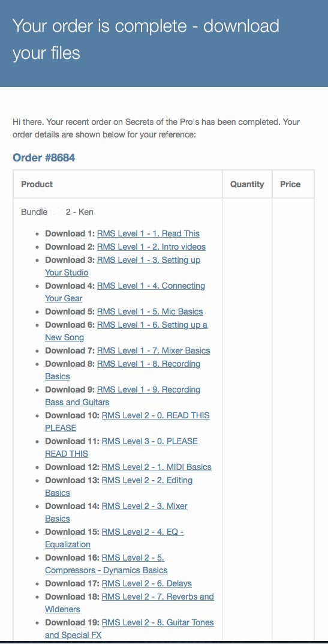This screenshot has width=328, height=644.
Task: Download RMS Level 2 - 1. MIDI Basics
Action: pos(157,468)
